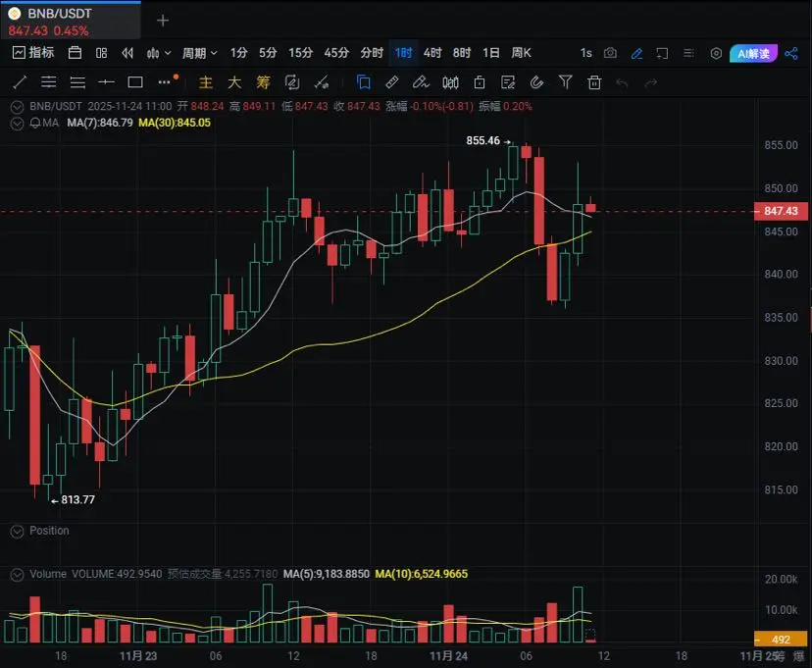Collapse the BNB/USDT info row chevron
812x668 pixels.
click(x=17, y=107)
